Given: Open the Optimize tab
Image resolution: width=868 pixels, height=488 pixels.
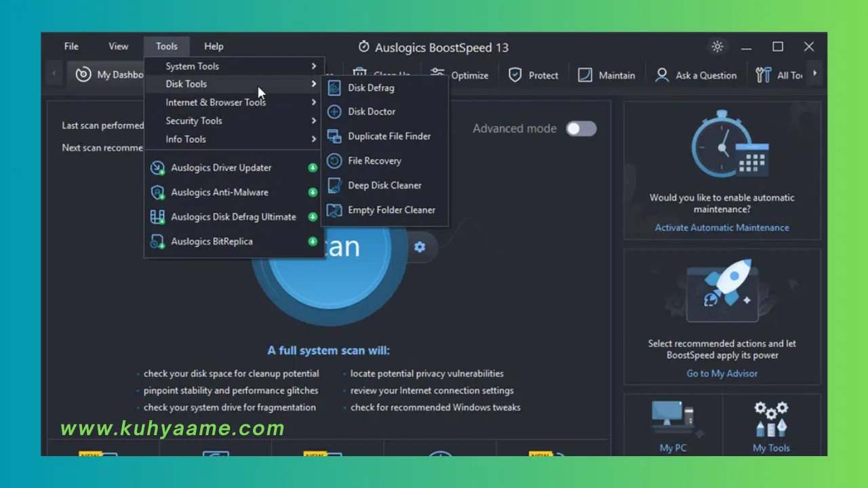Looking at the screenshot, I should (460, 75).
